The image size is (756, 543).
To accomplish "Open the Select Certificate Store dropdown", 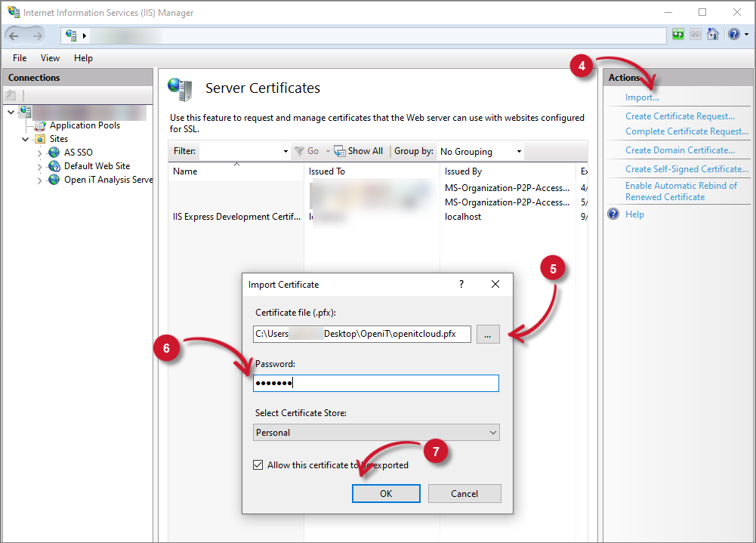I will click(375, 432).
